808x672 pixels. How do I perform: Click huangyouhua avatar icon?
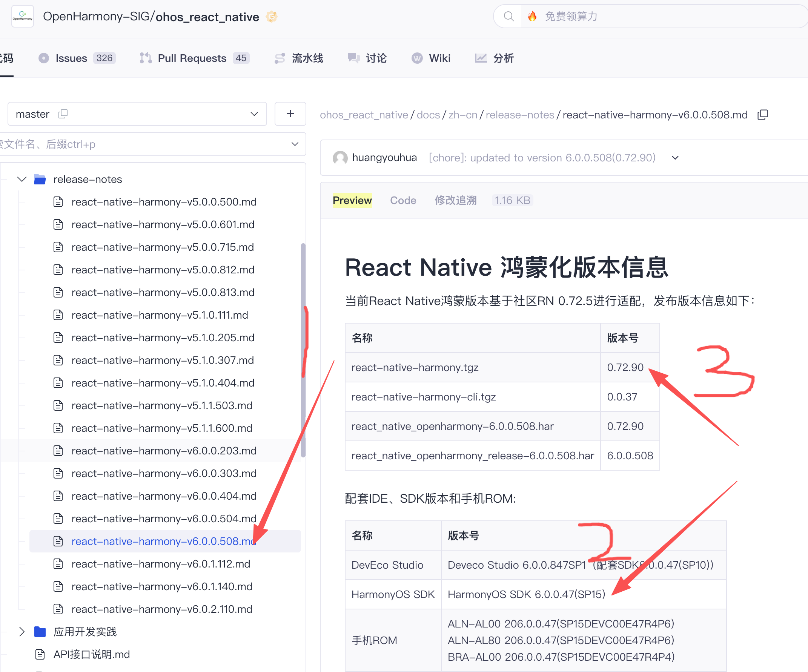(x=340, y=158)
